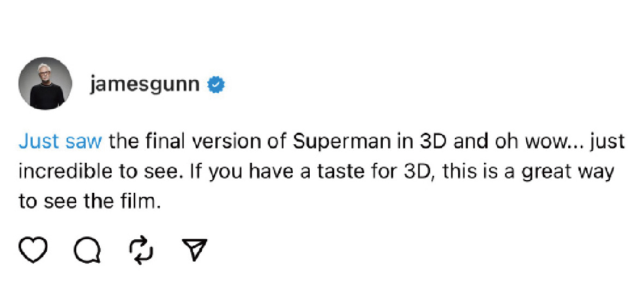Share the post via paper plane icon
Image resolution: width=644 pixels, height=290 pixels.
point(194,250)
